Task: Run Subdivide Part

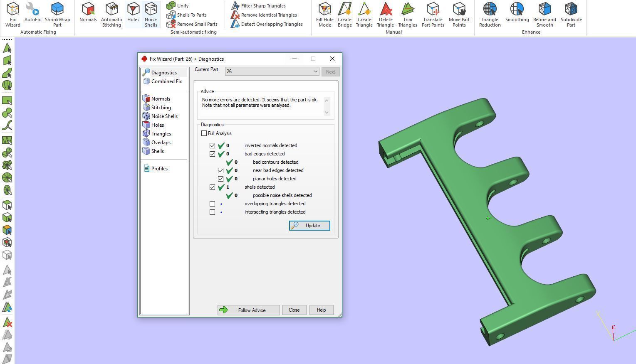Action: pyautogui.click(x=571, y=15)
